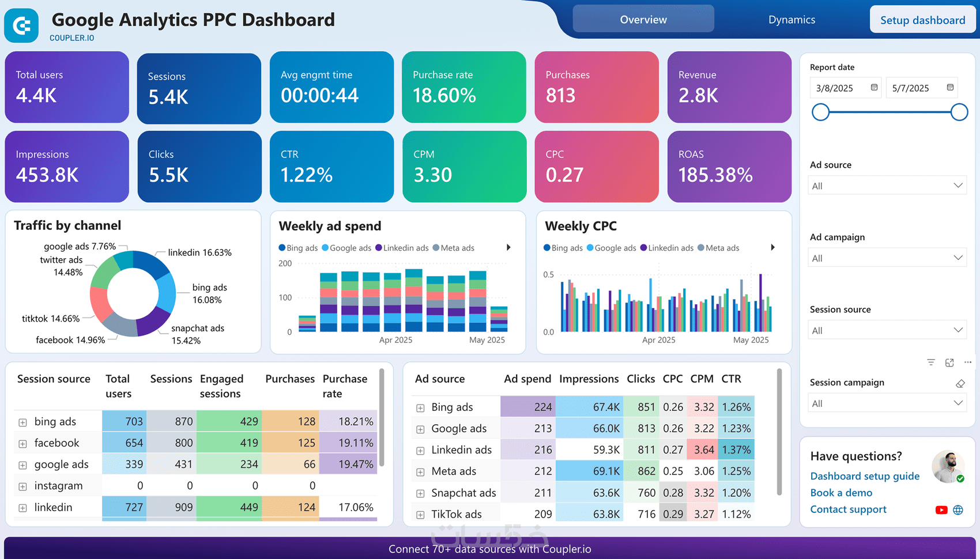Switch to the Overview tab

click(x=643, y=19)
